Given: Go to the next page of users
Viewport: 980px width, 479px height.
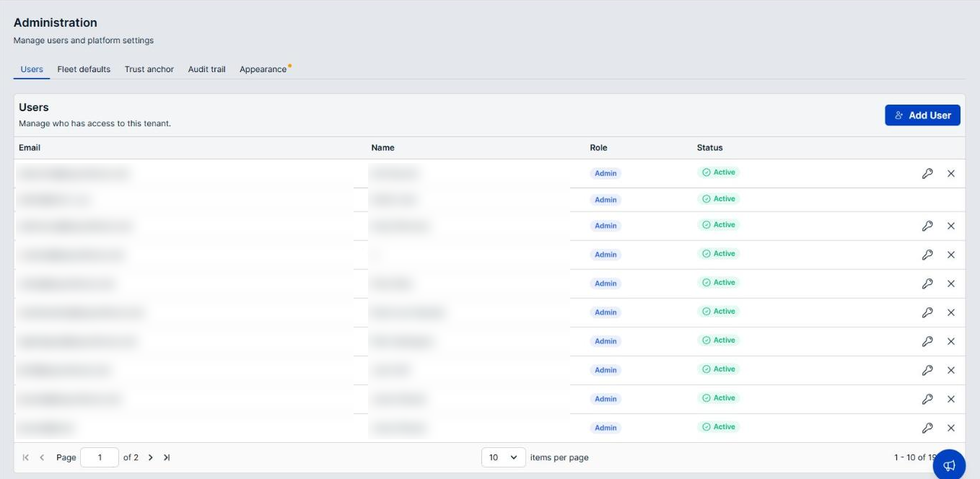Looking at the screenshot, I should tap(150, 457).
